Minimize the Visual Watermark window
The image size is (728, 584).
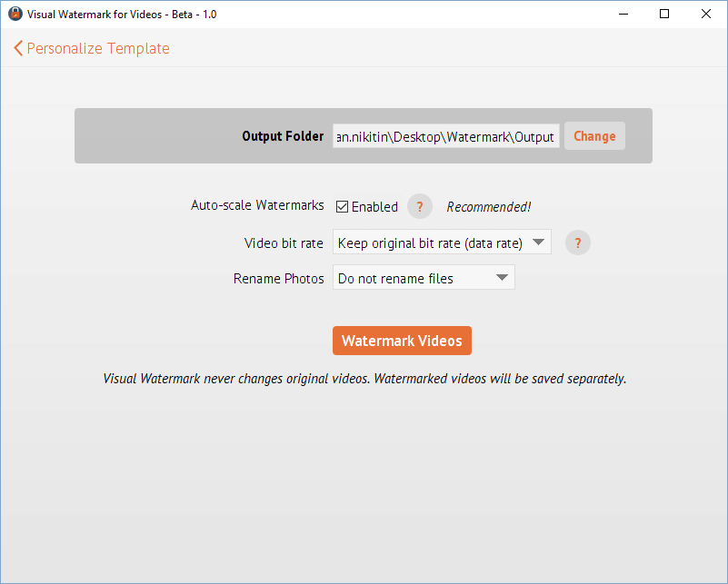point(623,14)
